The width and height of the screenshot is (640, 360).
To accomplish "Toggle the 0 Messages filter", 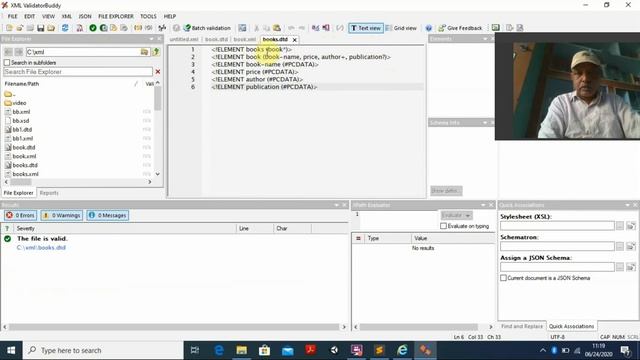I will tap(107, 215).
